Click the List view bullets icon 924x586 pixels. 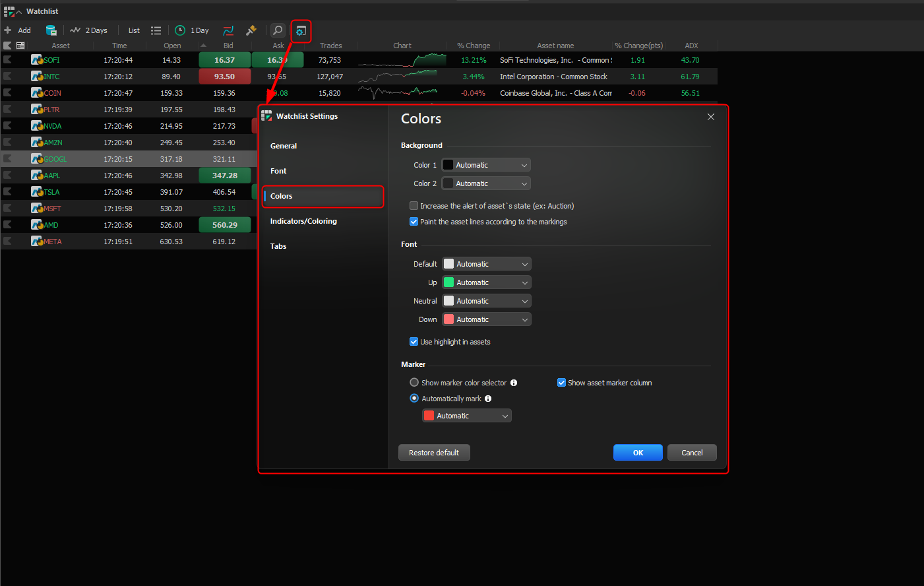(x=156, y=30)
